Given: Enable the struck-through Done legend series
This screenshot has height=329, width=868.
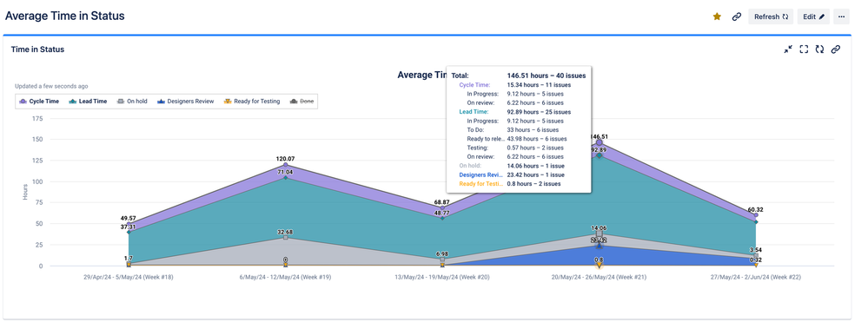Looking at the screenshot, I should (301, 102).
